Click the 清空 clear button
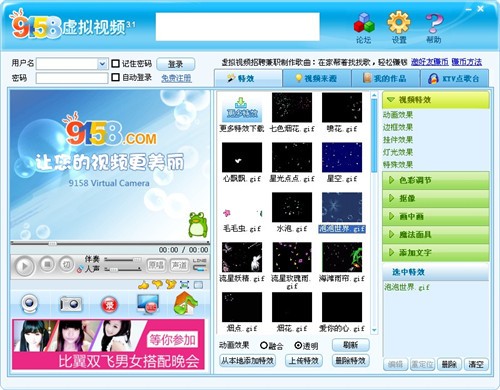500x390 pixels. coord(476,364)
